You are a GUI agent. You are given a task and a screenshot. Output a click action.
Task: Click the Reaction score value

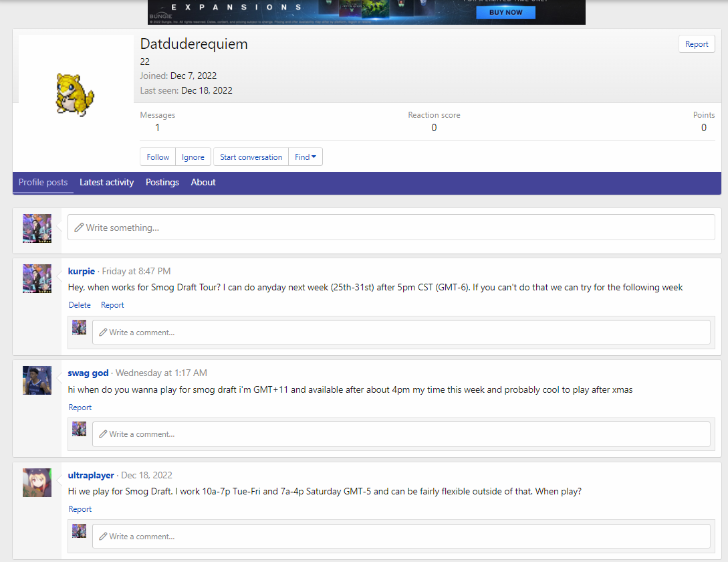pos(434,128)
